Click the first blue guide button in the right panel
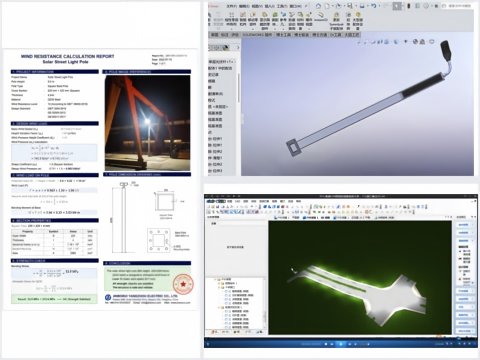This screenshot has height=360, width=480. point(464,225)
